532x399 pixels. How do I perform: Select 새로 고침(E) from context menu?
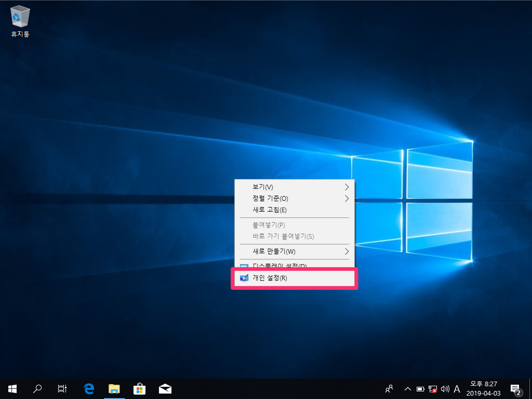coord(270,210)
